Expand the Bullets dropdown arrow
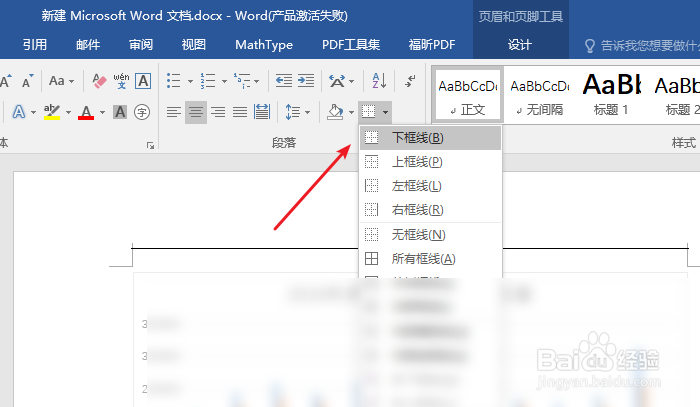The width and height of the screenshot is (700, 407). (x=190, y=82)
